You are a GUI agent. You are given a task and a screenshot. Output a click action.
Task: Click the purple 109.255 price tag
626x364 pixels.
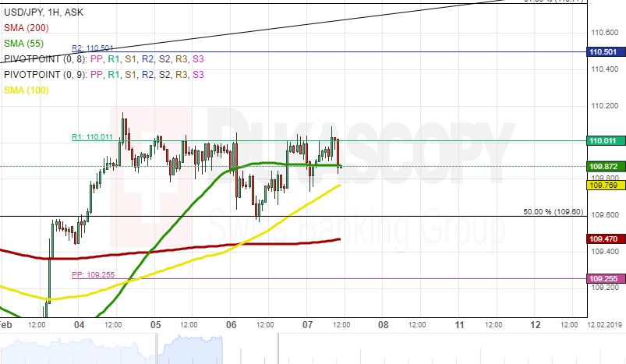[x=604, y=278]
